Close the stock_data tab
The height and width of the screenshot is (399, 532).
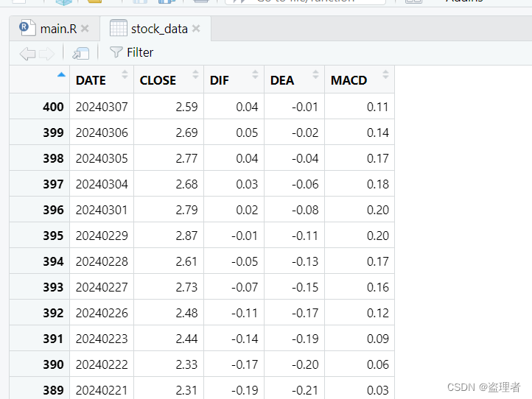196,29
